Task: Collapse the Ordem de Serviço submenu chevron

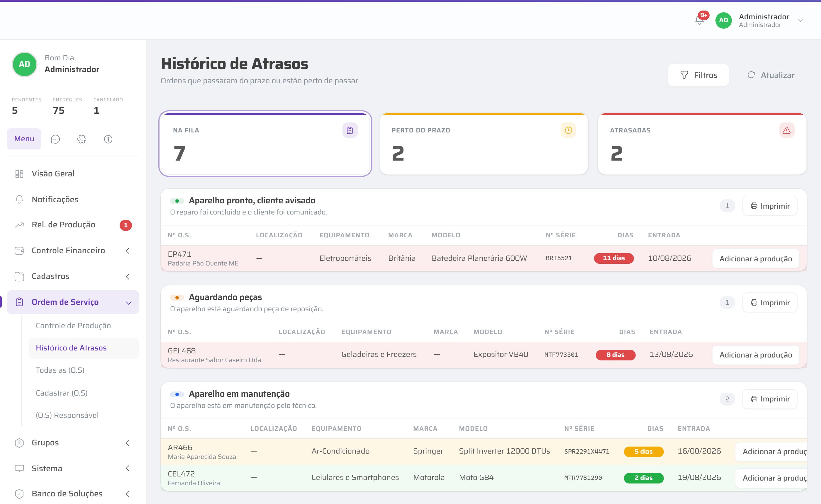Action: 129,303
